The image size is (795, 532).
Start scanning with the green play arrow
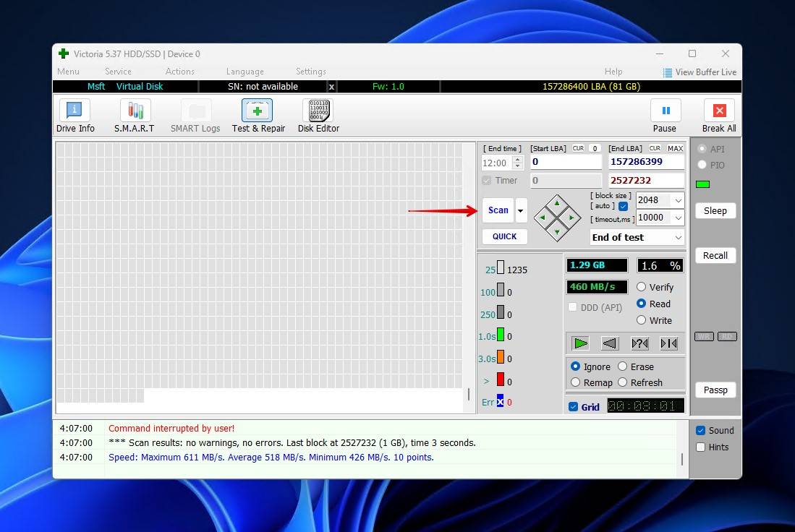tap(580, 343)
